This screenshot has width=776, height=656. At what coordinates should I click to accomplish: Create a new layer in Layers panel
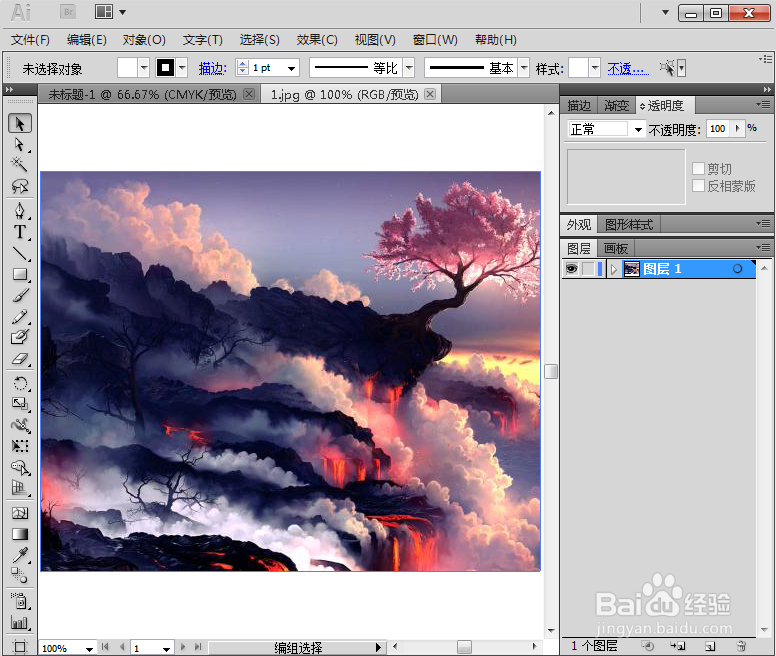pyautogui.click(x=711, y=646)
